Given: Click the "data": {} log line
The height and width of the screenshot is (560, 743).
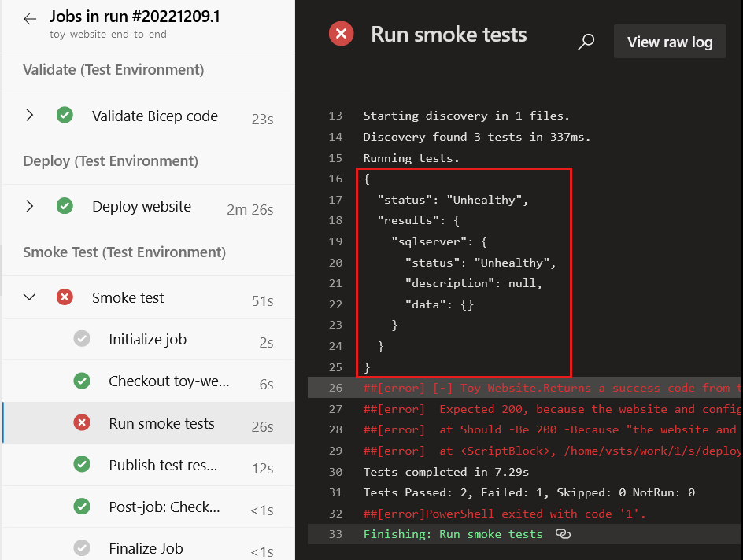Looking at the screenshot, I should click(x=438, y=304).
